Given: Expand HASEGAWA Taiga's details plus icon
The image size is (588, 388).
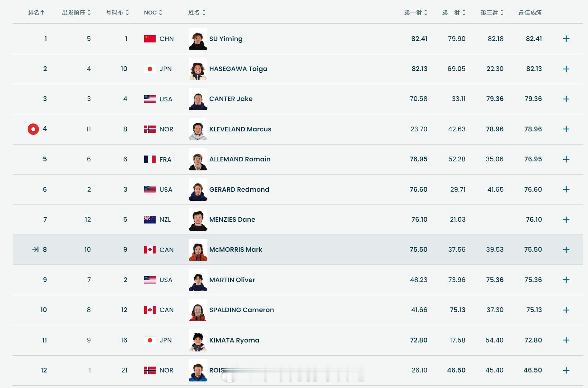Looking at the screenshot, I should (566, 69).
